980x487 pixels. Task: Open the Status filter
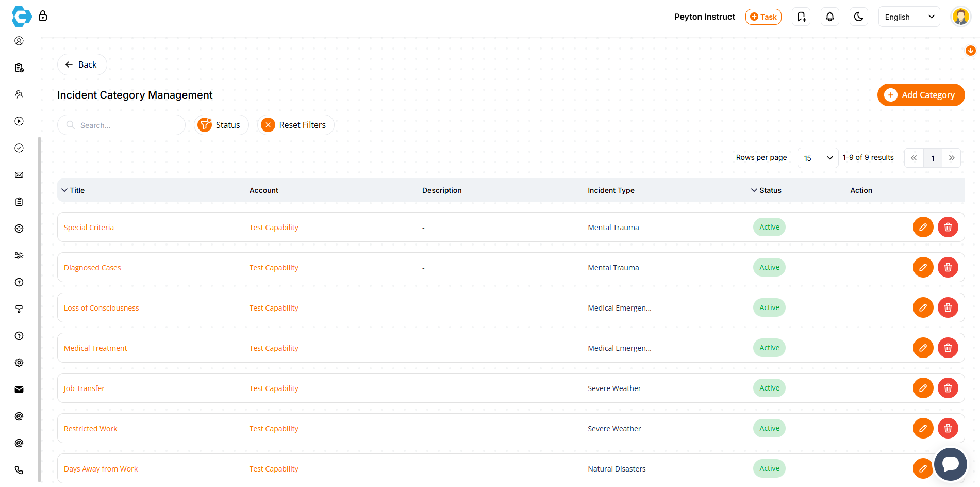point(221,125)
